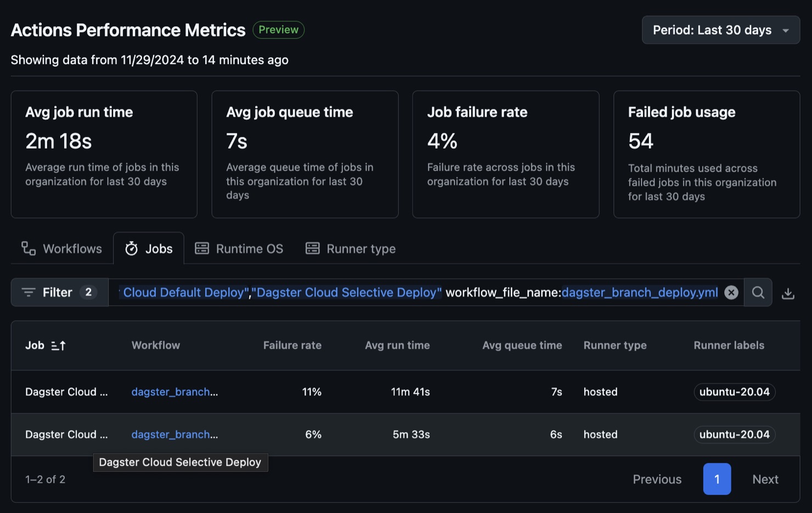Download the report with the download icon
Viewport: 812px width, 513px height.
pyautogui.click(x=788, y=293)
